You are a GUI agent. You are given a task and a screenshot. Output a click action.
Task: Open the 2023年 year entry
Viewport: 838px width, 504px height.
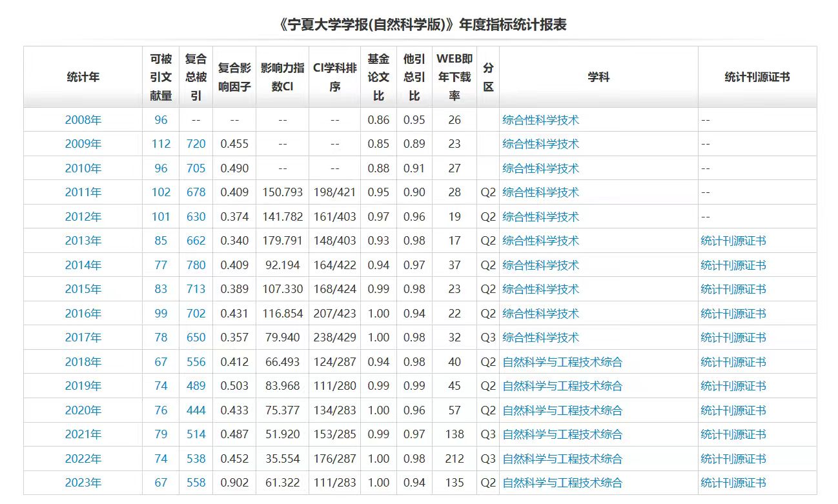click(83, 483)
